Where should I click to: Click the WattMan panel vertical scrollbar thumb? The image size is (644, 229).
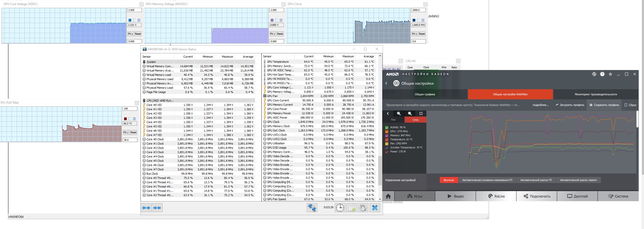click(x=637, y=119)
